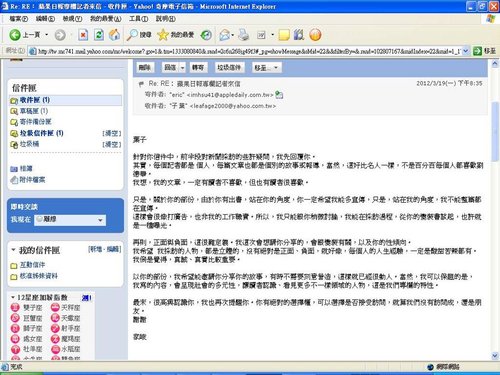Click the orange round Messenger icon
Image resolution: width=500 pixels, height=375 pixels.
click(x=315, y=35)
